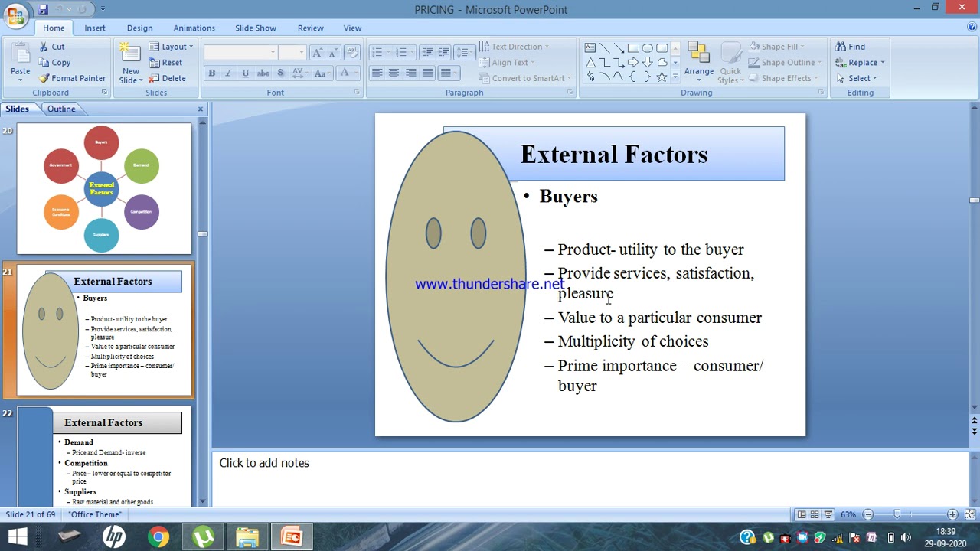Open the Office Button menu

point(15,15)
